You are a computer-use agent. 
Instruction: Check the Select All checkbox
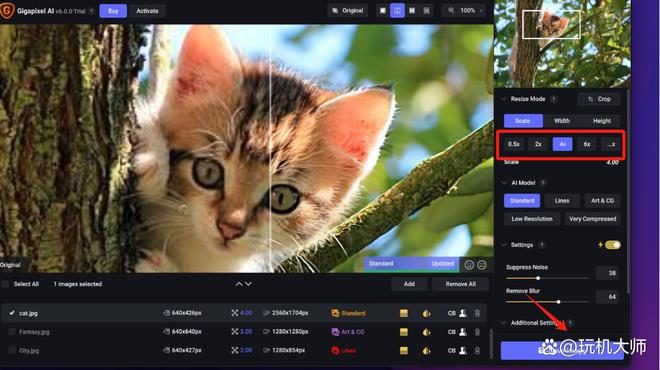5,284
